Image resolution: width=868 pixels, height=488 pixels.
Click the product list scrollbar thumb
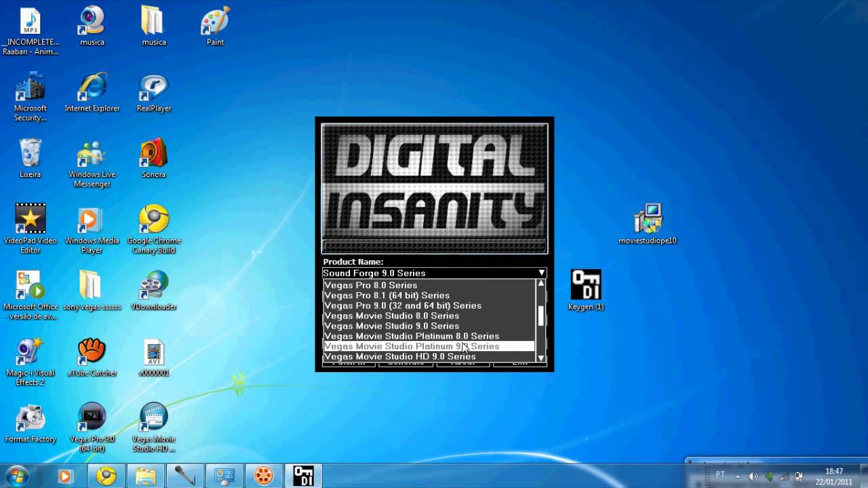[540, 316]
